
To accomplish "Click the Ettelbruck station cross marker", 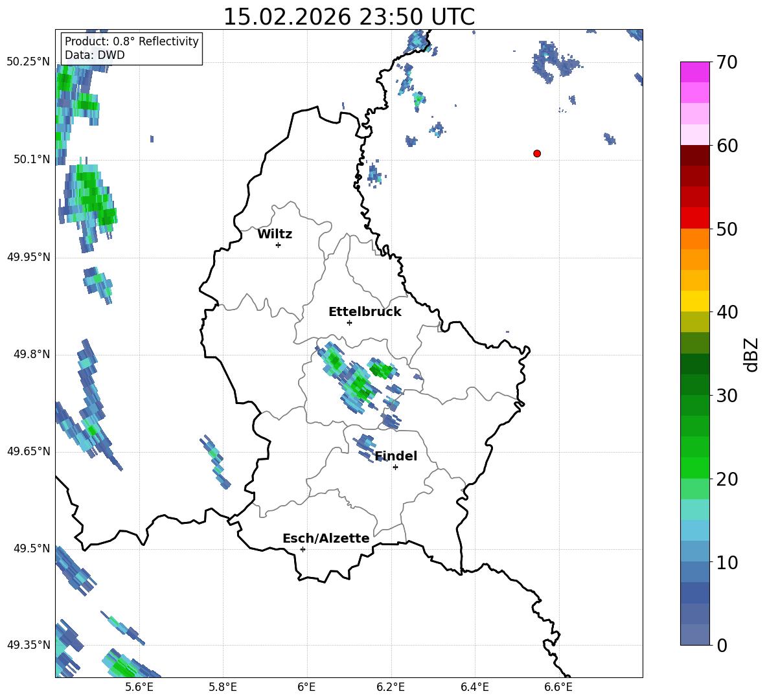I will 349,322.
